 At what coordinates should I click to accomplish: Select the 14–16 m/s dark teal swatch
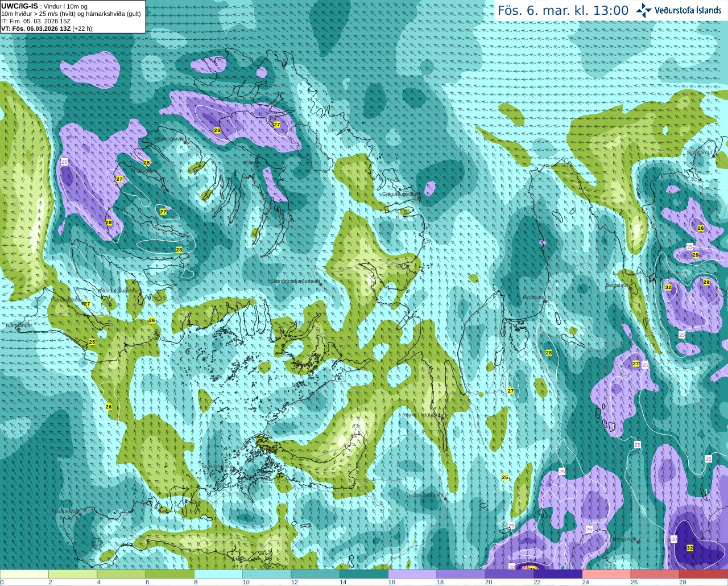point(364,574)
